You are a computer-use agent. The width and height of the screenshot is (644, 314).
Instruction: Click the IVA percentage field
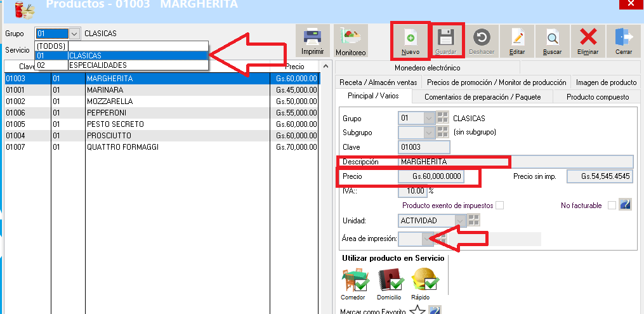[412, 191]
